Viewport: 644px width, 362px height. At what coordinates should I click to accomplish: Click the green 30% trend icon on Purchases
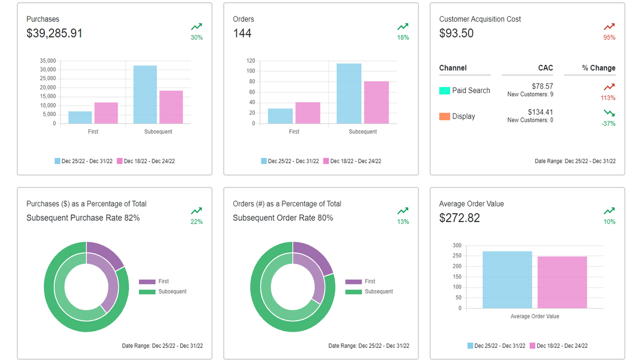click(x=196, y=29)
